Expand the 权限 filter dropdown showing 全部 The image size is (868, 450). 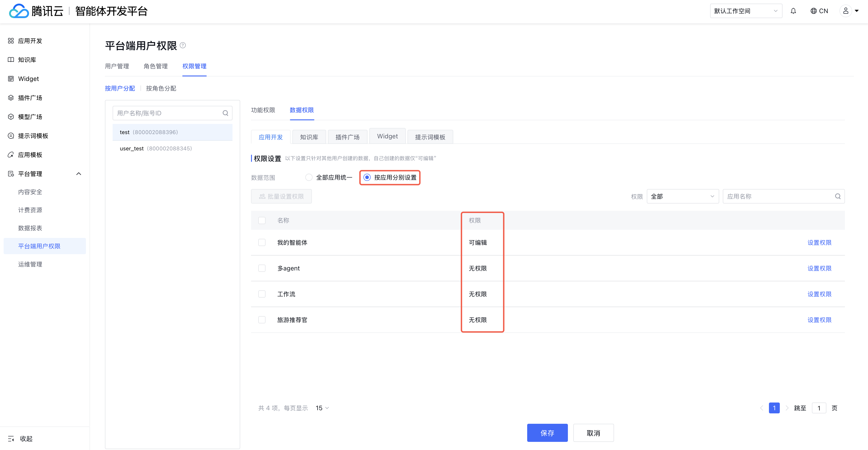[x=682, y=196]
